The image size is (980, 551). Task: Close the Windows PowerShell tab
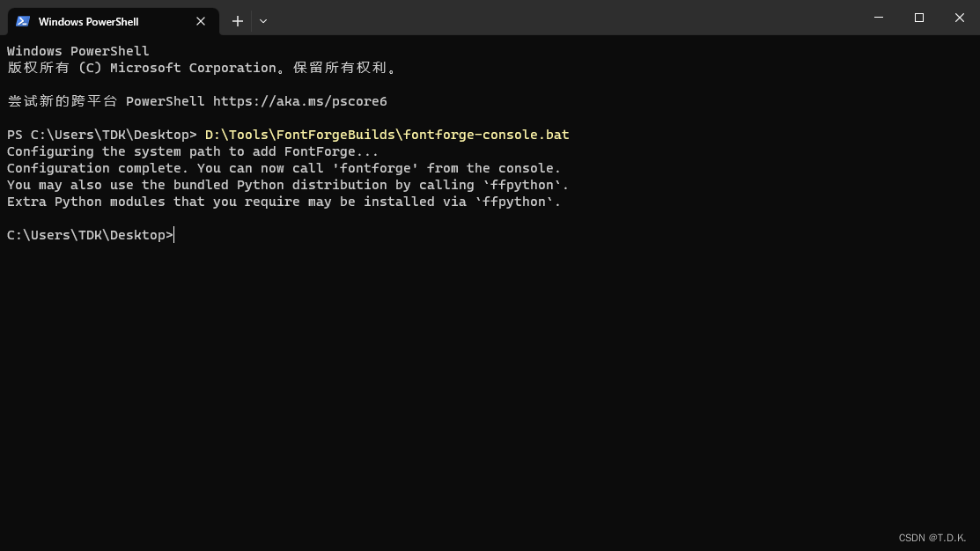(201, 21)
